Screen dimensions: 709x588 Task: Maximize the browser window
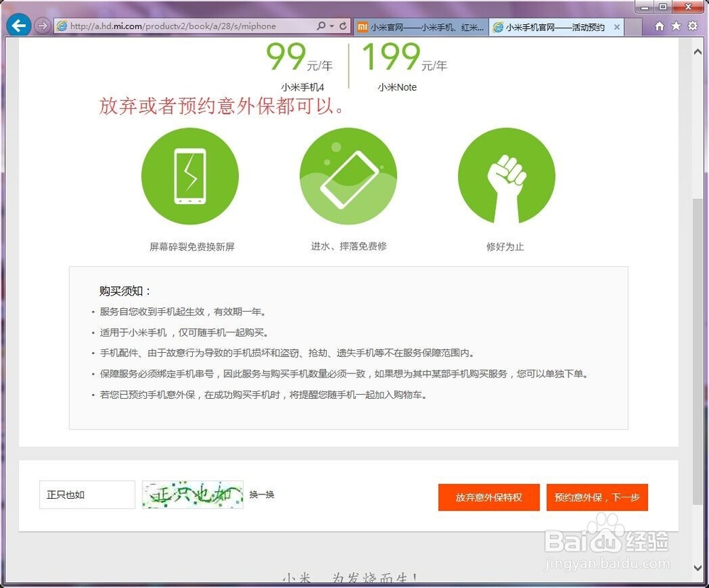663,6
